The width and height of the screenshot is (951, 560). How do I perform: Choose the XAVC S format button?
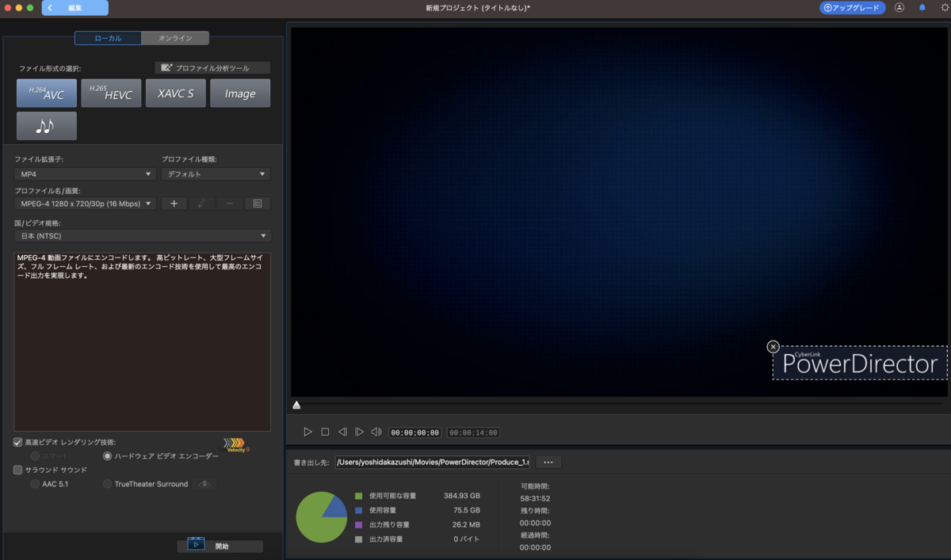click(176, 93)
